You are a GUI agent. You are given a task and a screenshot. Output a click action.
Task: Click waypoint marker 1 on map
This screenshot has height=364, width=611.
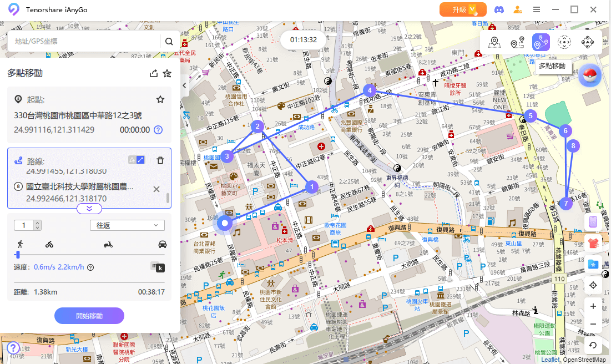(x=312, y=187)
